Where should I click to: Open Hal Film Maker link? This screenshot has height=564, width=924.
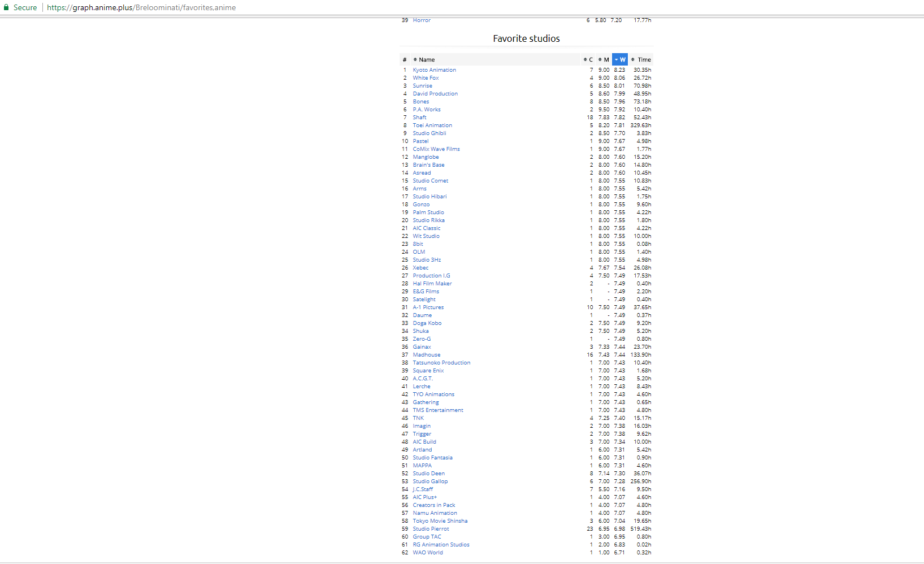(x=432, y=284)
